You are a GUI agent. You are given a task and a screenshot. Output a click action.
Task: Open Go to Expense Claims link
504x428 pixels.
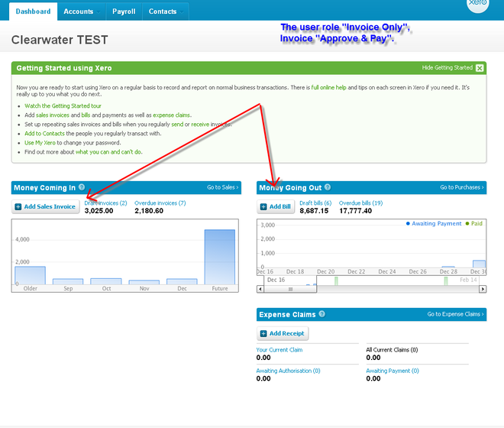click(455, 314)
